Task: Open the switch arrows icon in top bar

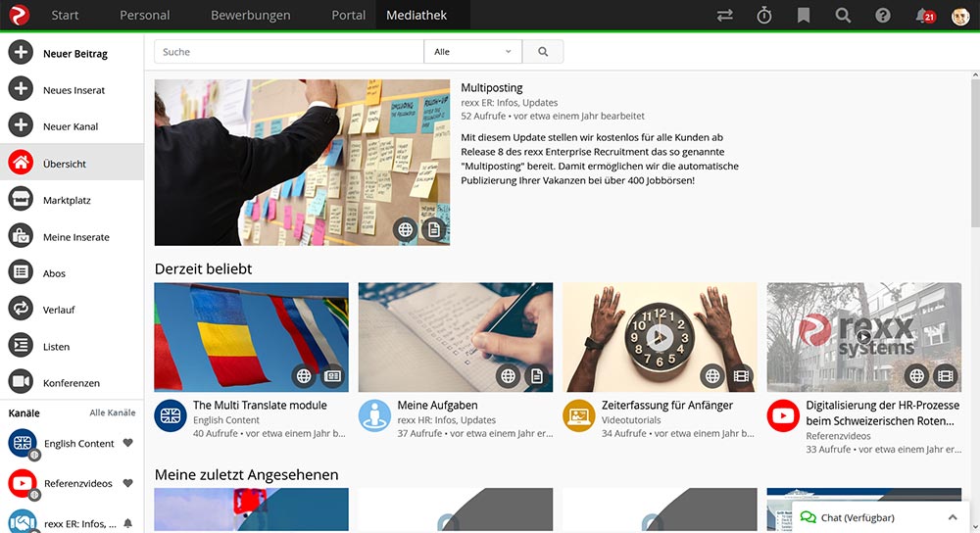Action: pyautogui.click(x=724, y=16)
